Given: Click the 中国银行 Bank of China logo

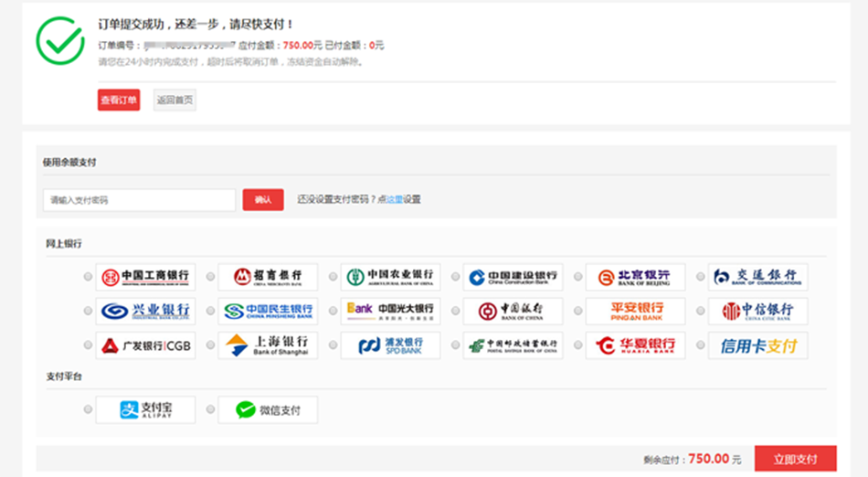Looking at the screenshot, I should point(513,311).
